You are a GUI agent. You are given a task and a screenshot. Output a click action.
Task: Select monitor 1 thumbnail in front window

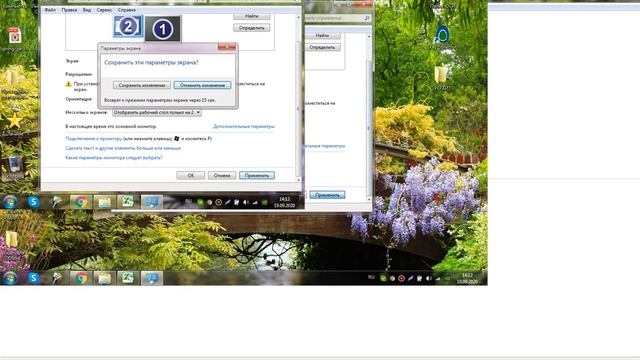[x=162, y=29]
